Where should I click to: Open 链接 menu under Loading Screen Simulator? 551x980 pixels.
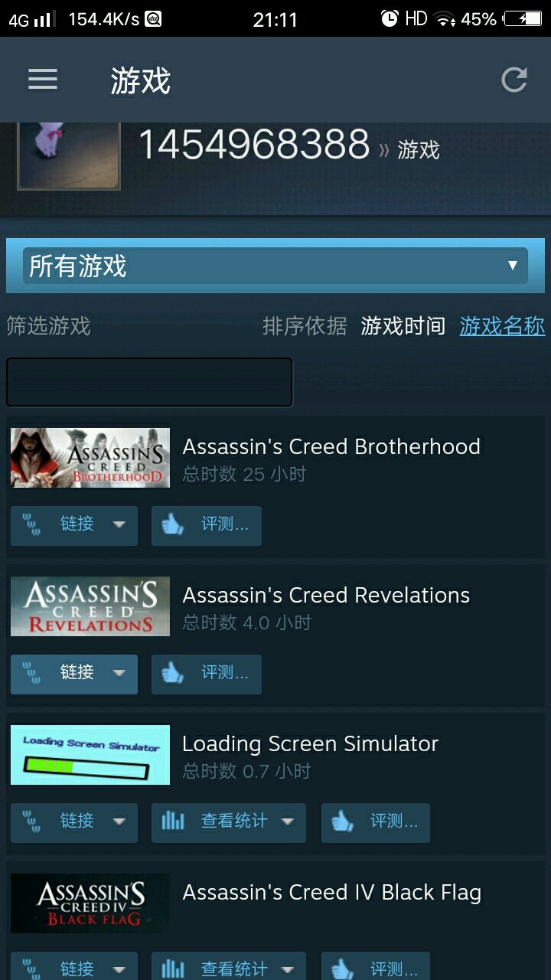[74, 822]
